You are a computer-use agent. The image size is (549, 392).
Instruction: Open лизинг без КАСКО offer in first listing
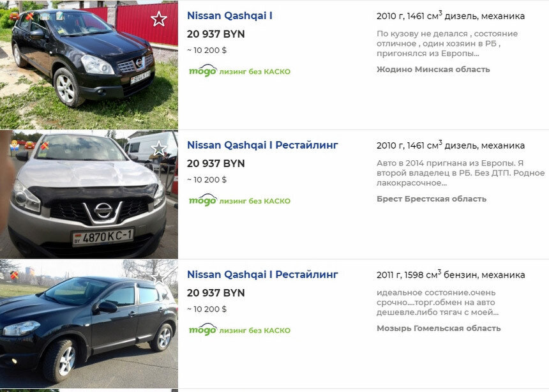(255, 72)
